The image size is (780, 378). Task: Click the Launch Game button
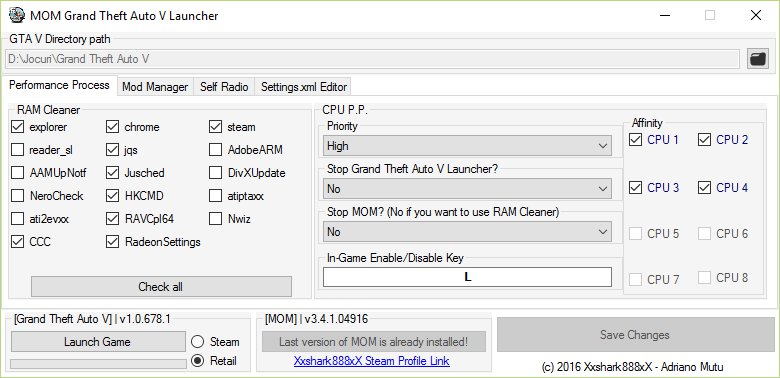pyautogui.click(x=98, y=342)
